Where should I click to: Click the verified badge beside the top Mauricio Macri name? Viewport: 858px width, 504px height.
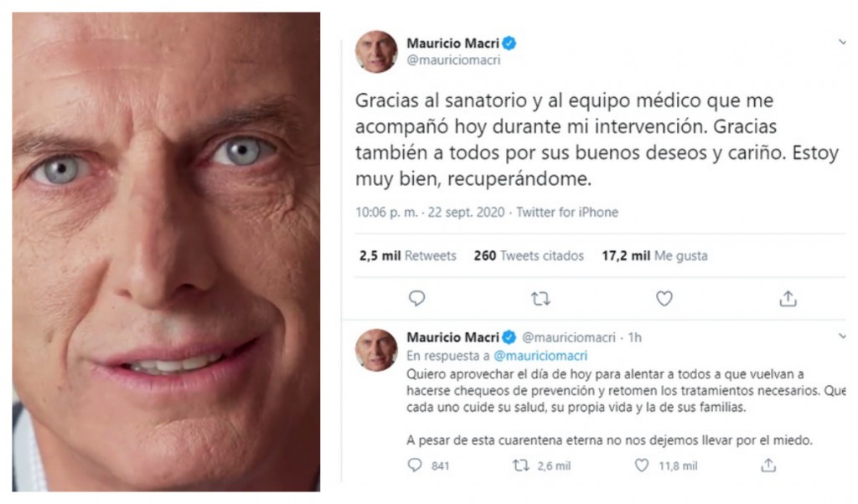coord(509,44)
